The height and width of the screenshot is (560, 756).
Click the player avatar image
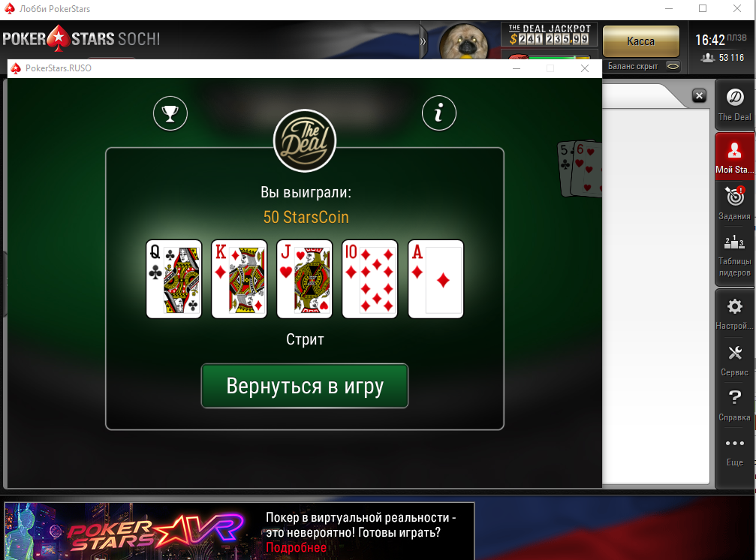[463, 41]
